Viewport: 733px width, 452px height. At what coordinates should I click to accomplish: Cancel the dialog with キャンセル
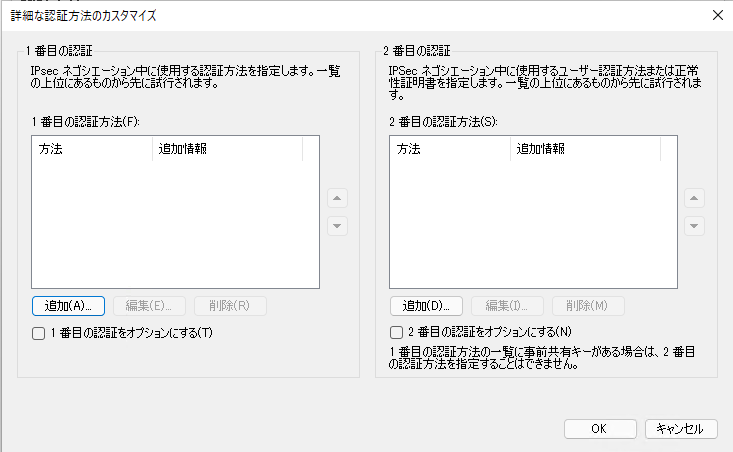[681, 429]
